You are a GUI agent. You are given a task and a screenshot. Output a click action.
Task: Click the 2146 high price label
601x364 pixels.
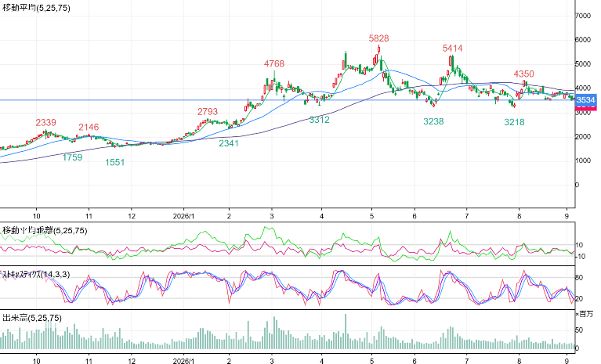89,127
